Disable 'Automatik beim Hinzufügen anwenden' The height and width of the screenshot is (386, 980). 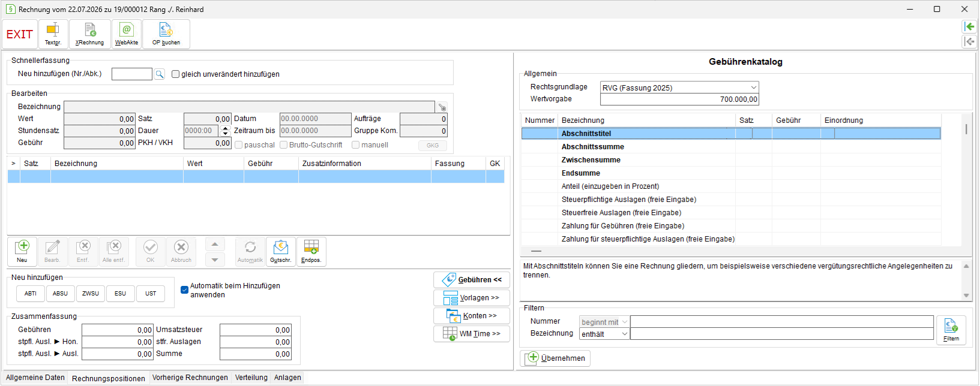[185, 290]
